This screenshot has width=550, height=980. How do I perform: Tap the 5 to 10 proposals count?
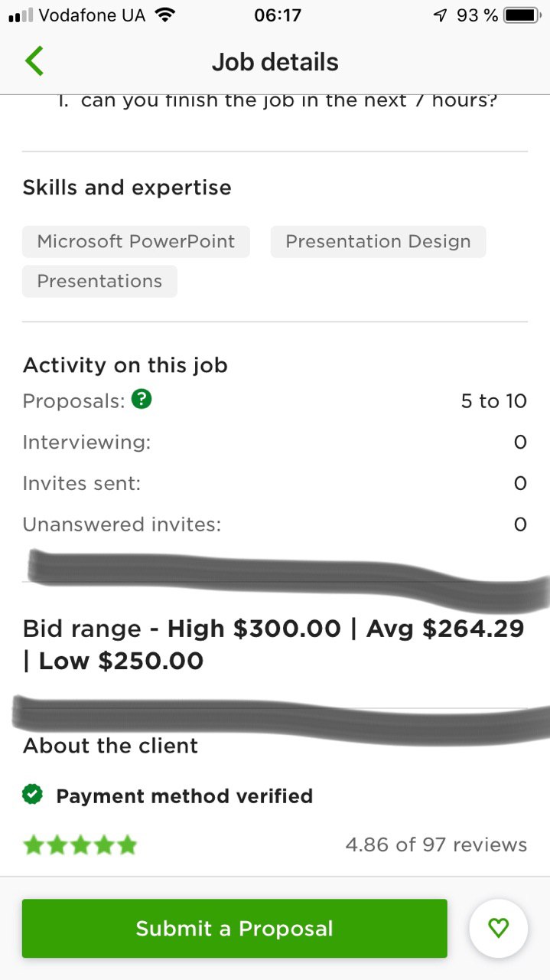click(493, 401)
